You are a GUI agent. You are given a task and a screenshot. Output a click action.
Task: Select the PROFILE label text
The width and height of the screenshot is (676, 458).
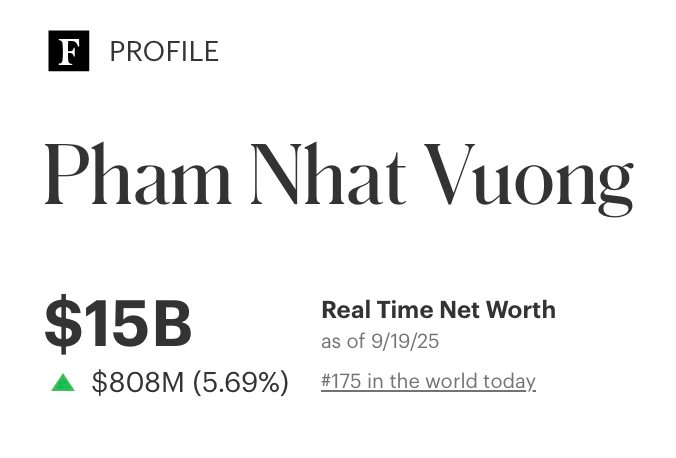(x=164, y=51)
